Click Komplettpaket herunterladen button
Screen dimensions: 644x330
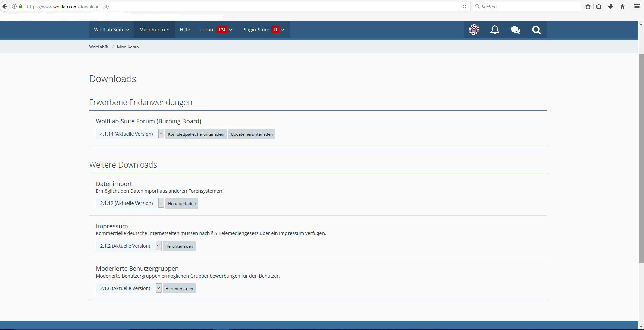tap(196, 134)
